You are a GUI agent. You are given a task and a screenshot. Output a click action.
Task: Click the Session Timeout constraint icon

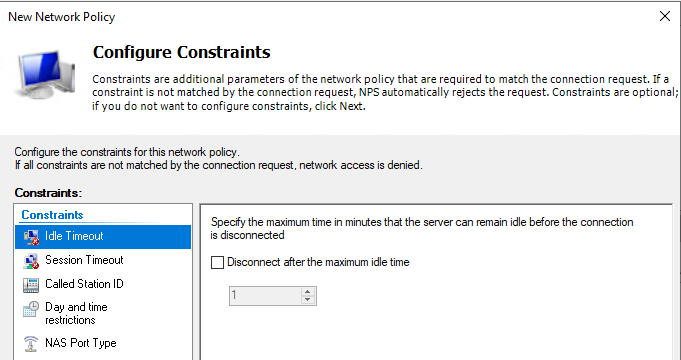[x=31, y=261]
